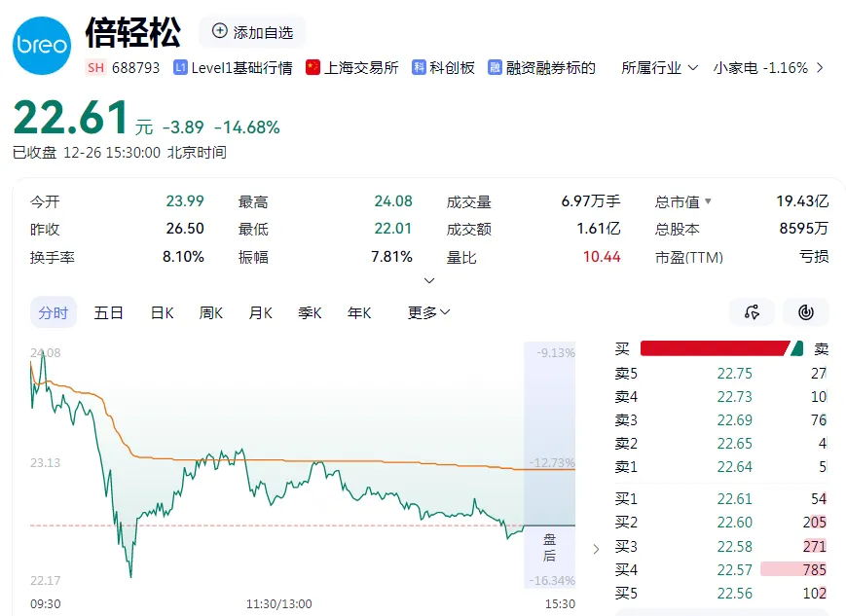Click the current price 22.61
846x616 pixels.
click(x=70, y=118)
